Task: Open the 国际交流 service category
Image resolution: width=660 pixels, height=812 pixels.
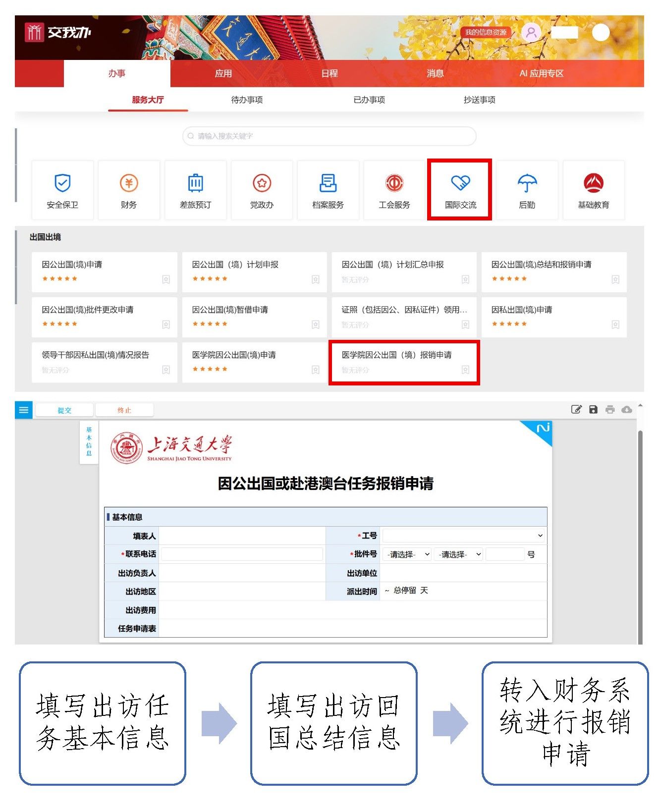Action: tap(460, 190)
